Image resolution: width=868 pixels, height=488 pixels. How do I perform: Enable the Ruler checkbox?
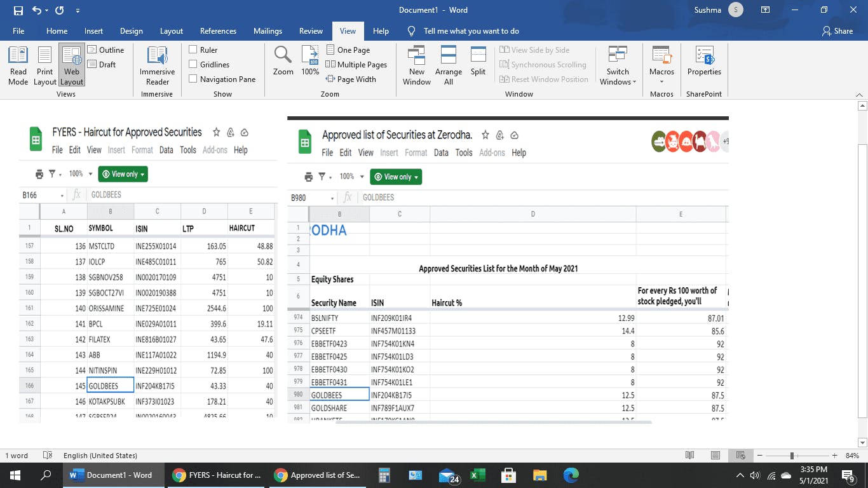coord(193,50)
